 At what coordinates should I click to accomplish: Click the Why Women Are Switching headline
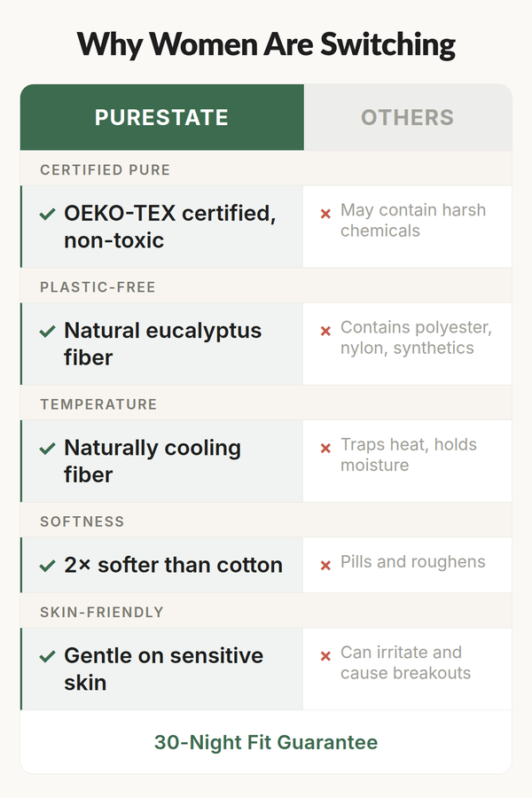pos(266,44)
